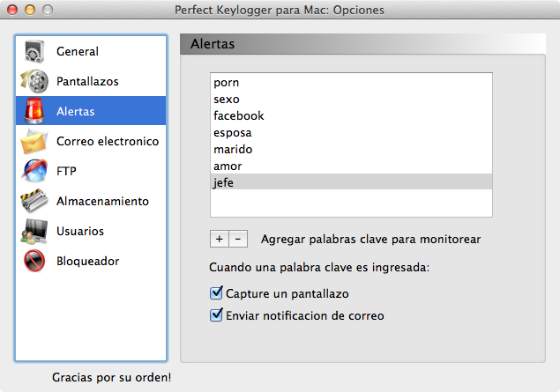The width and height of the screenshot is (560, 392).
Task: Toggle the Capture un pantallazo checkbox
Action: [216, 292]
